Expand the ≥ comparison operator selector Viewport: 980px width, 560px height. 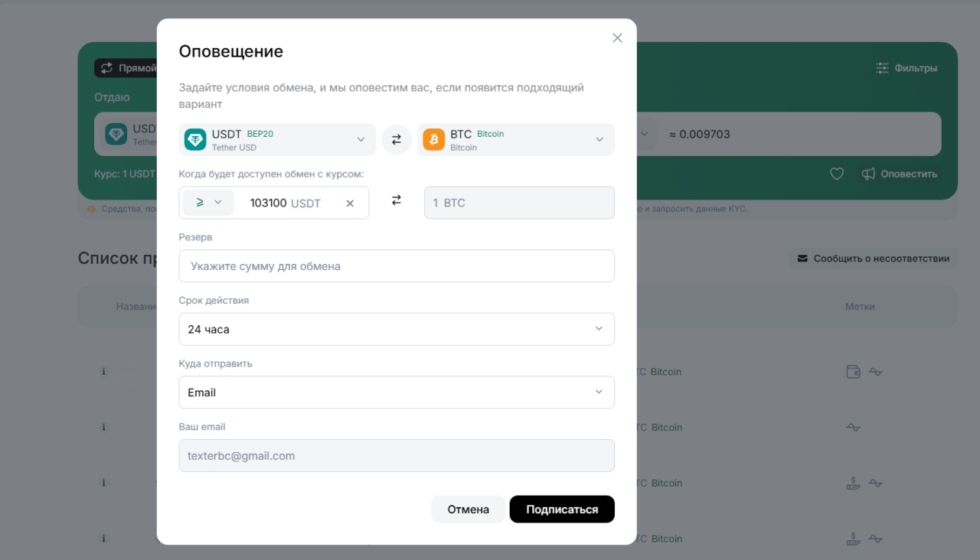pyautogui.click(x=208, y=203)
